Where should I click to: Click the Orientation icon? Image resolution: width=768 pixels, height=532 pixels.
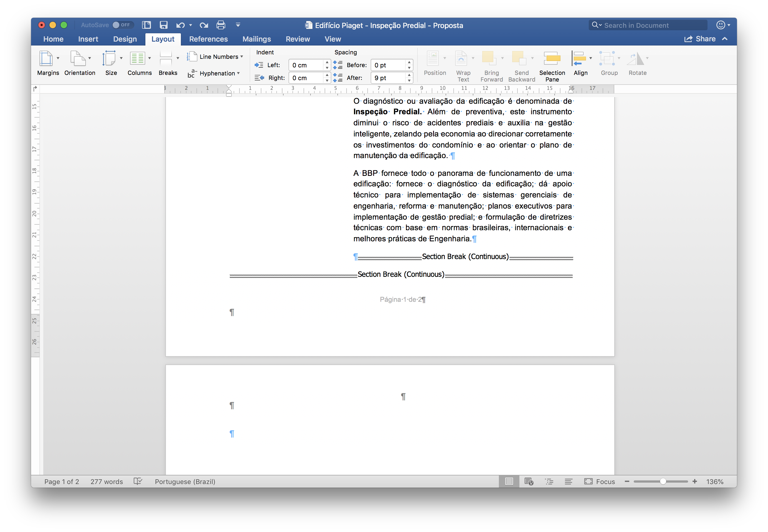(x=78, y=59)
